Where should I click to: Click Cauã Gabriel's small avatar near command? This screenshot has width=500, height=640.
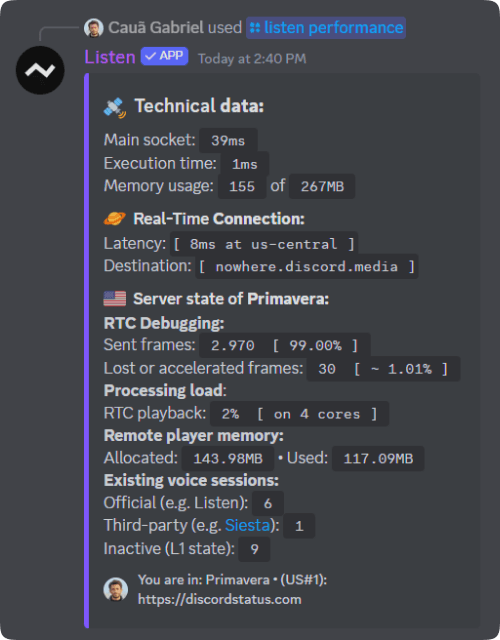93,28
